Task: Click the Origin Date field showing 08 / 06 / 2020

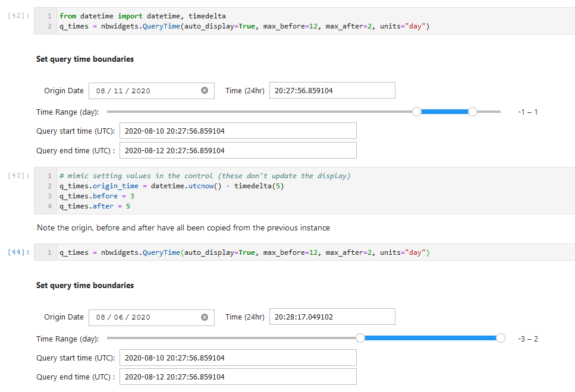Action: point(152,317)
